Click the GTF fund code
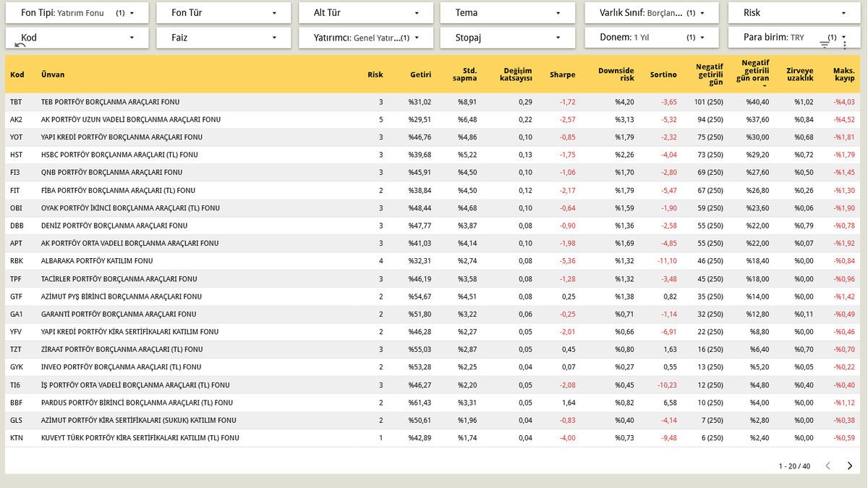 (x=16, y=296)
